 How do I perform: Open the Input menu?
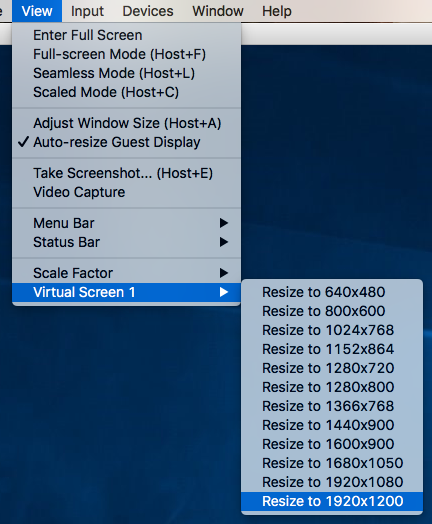point(87,11)
